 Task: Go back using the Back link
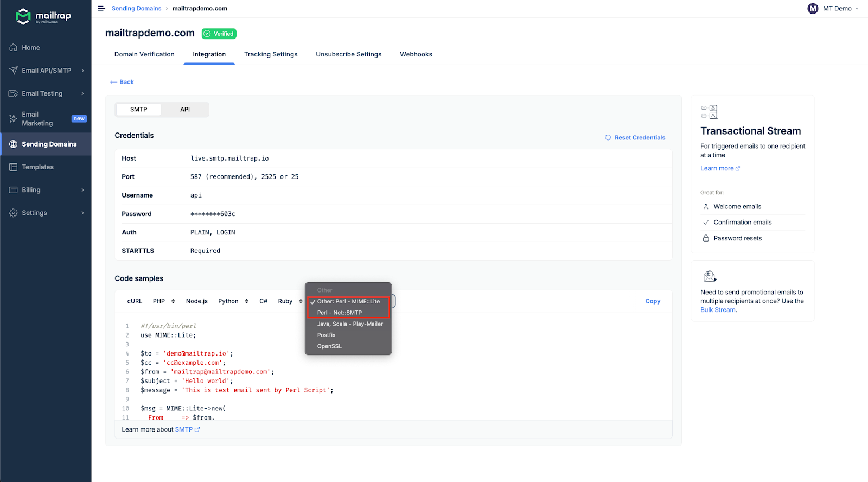[123, 82]
